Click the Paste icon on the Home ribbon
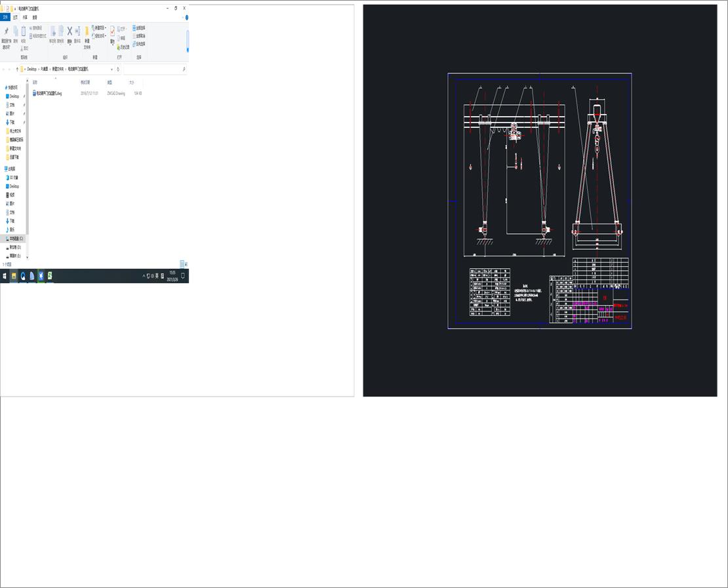728x588 pixels. pos(23,32)
